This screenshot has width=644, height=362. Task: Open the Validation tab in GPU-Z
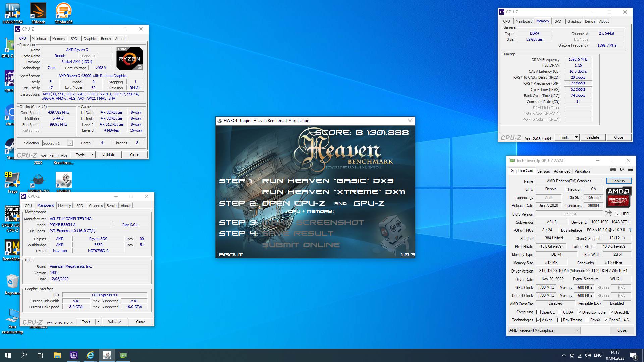(582, 171)
